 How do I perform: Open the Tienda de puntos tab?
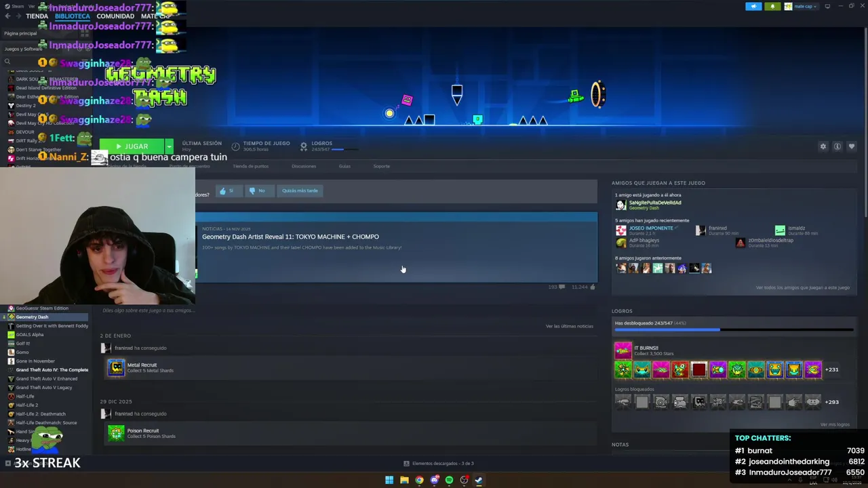pyautogui.click(x=250, y=166)
